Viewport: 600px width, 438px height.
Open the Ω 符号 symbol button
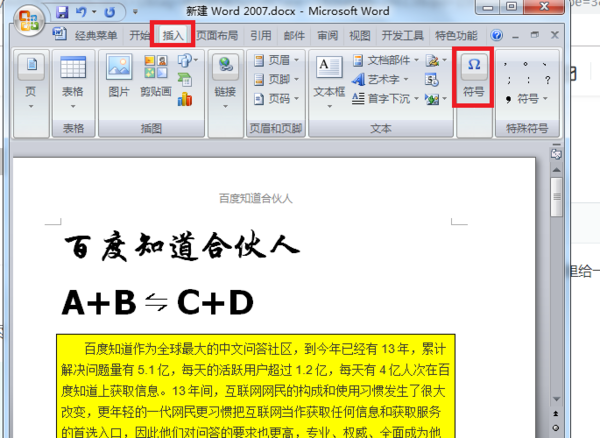pyautogui.click(x=474, y=77)
